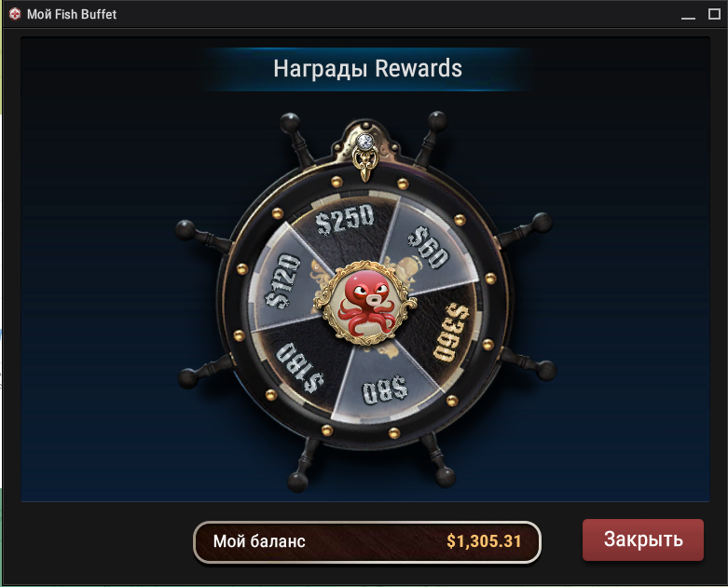Select the golden $360 wheel segment
This screenshot has width=728, height=587.
pos(450,333)
